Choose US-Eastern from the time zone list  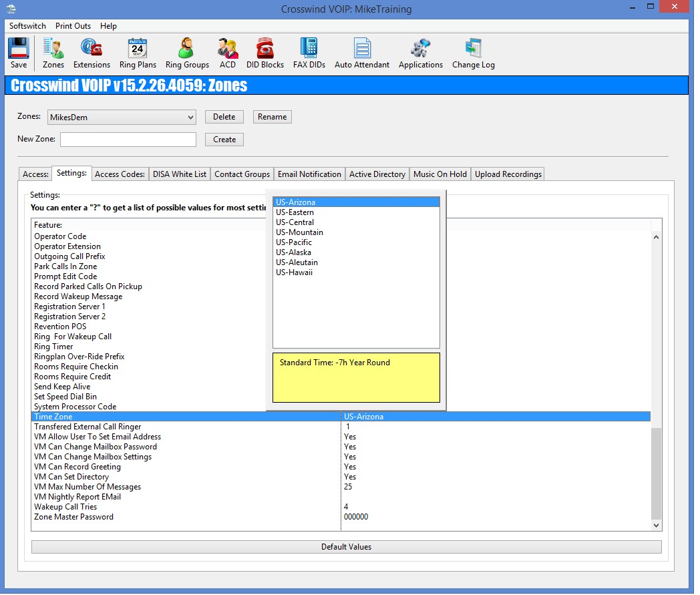(x=295, y=212)
